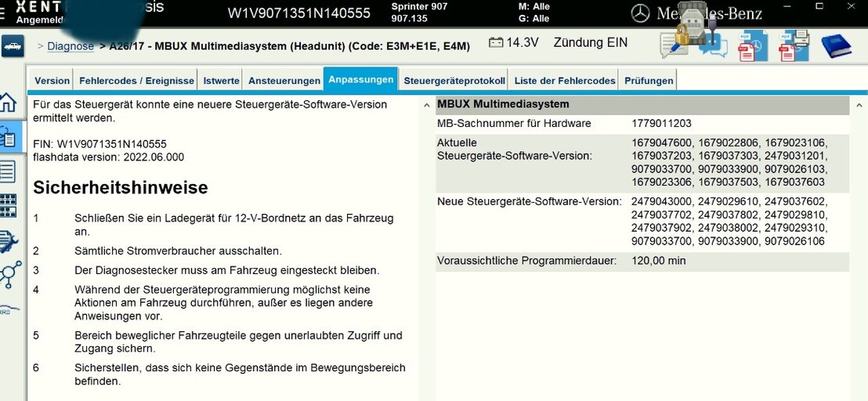868x401 pixels.
Task: Click the flashdata version 2022.06.000 line
Action: coord(108,157)
